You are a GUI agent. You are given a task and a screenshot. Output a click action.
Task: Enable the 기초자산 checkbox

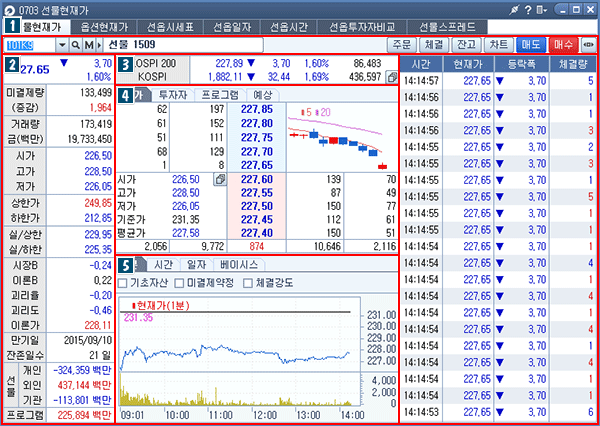pos(124,283)
